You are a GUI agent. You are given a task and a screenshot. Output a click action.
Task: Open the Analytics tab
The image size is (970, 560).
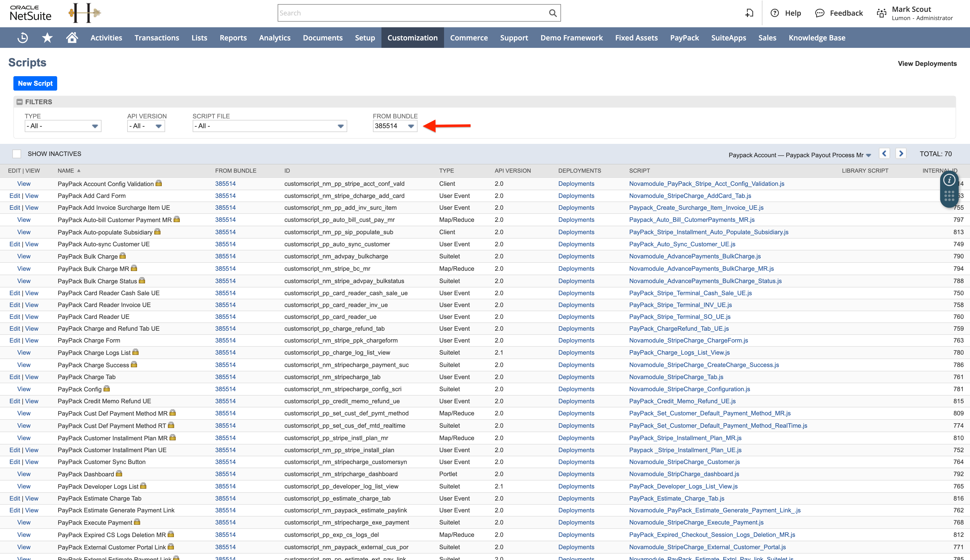275,37
